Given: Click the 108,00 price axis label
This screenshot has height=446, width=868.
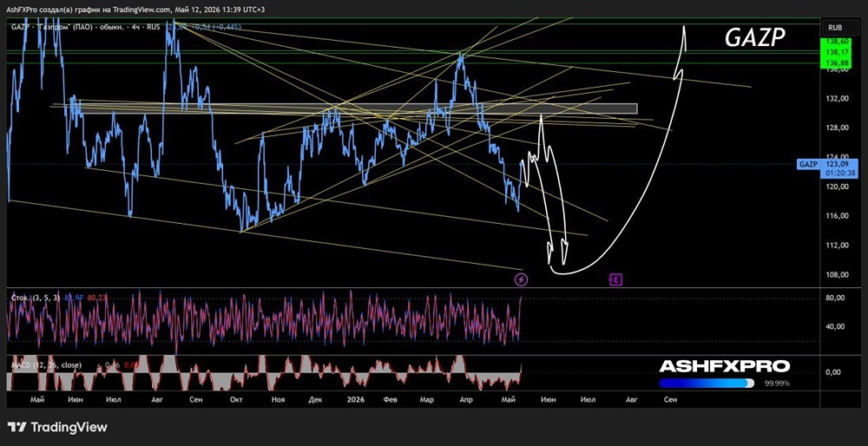Looking at the screenshot, I should pyautogui.click(x=838, y=274).
